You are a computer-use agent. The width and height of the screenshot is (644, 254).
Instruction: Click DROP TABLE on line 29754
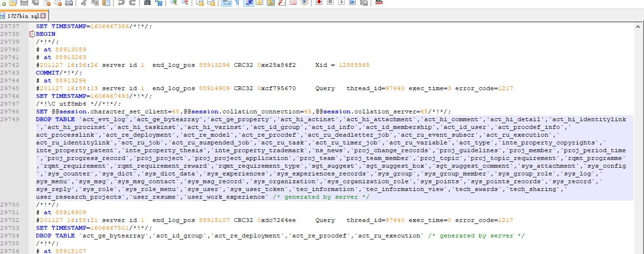pyautogui.click(x=55, y=236)
